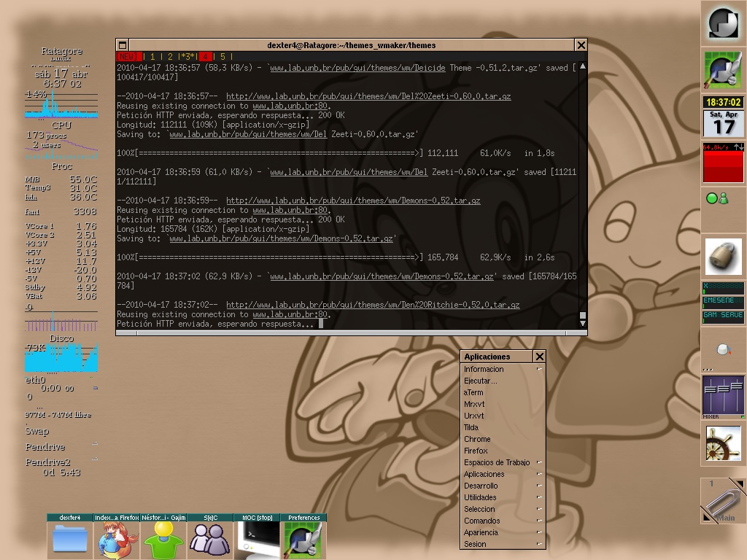Expand the Aplicaciones submenu entry

coord(503,474)
